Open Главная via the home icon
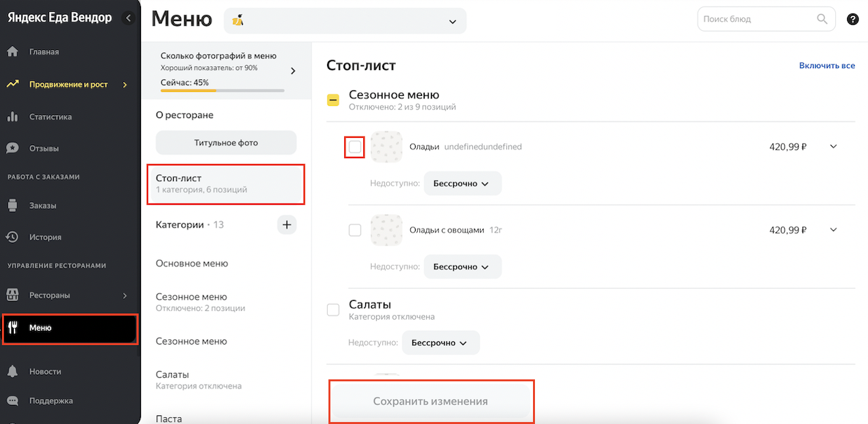868x424 pixels. (x=12, y=52)
